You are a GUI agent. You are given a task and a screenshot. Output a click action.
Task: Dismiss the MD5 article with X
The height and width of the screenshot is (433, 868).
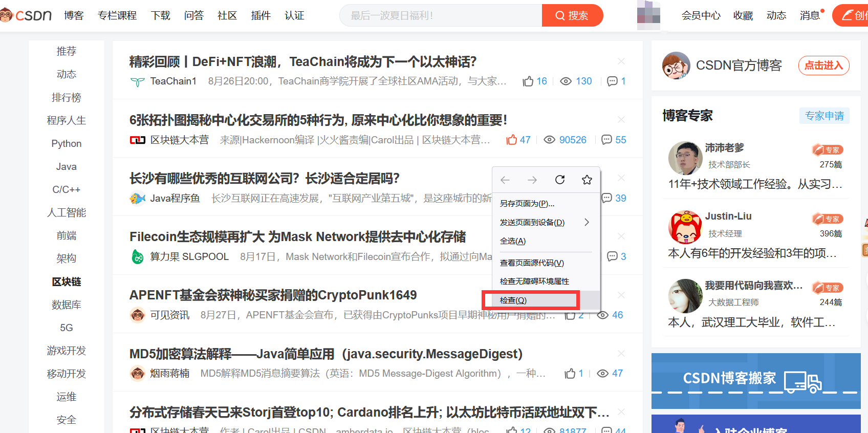621,354
